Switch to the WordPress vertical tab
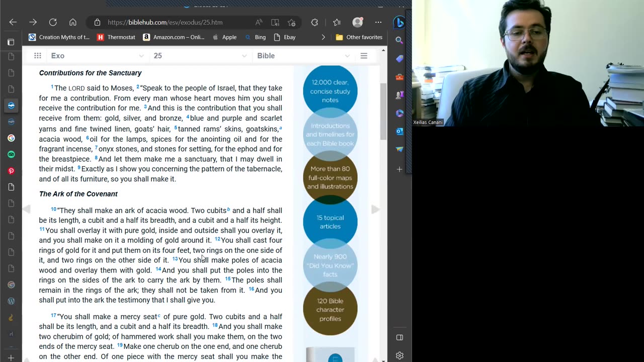644x362 pixels. click(x=11, y=301)
